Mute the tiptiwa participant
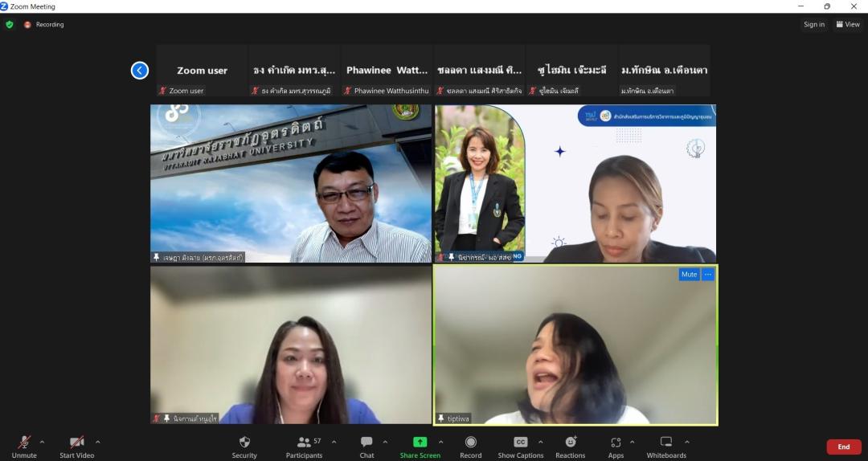The height and width of the screenshot is (461, 868). tap(689, 275)
